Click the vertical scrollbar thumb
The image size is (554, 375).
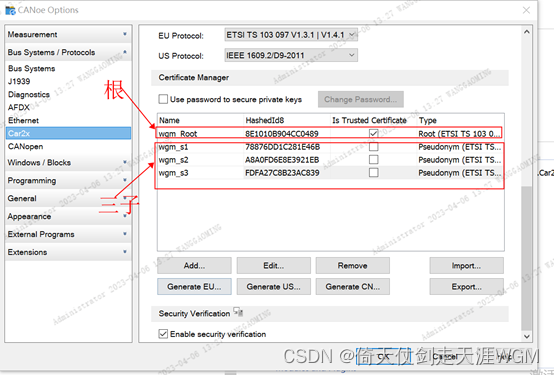[x=526, y=258]
